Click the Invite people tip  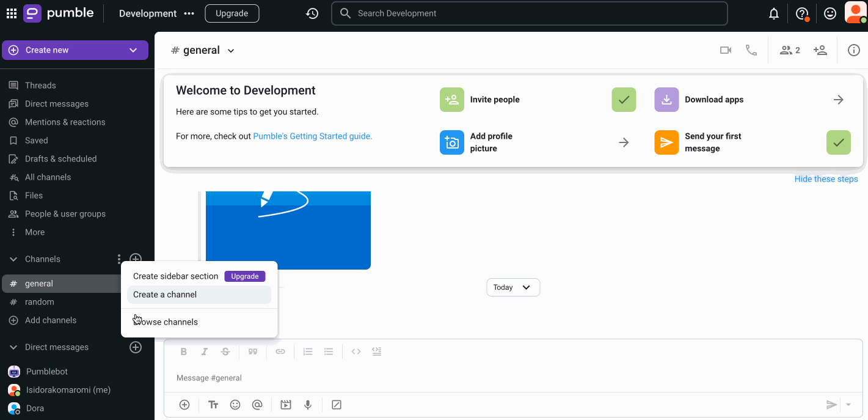538,100
